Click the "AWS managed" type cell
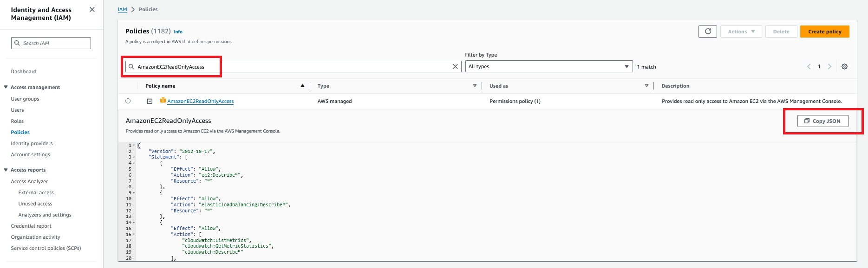 point(334,101)
